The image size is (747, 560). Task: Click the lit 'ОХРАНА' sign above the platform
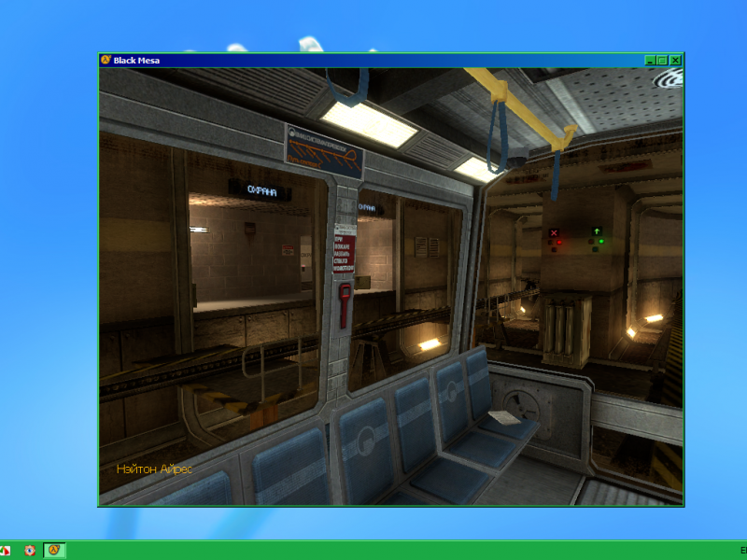point(261,191)
